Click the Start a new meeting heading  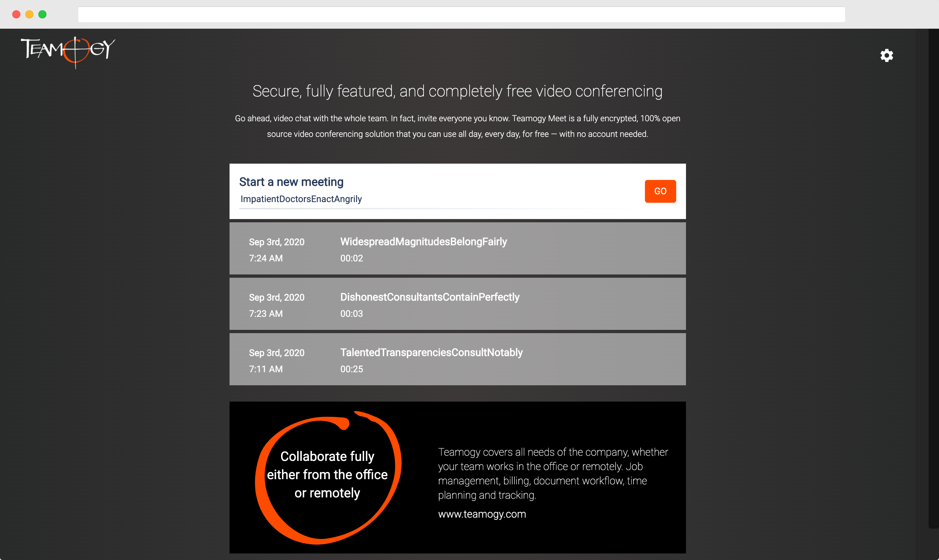[x=291, y=182]
